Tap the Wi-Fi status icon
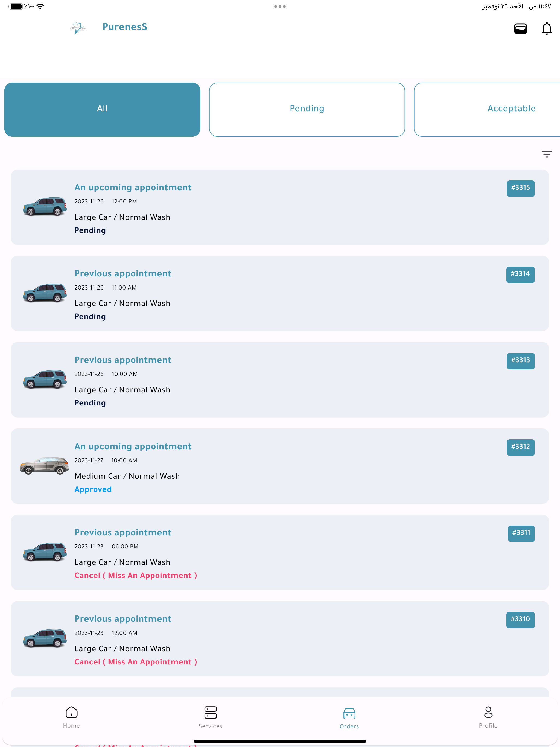The height and width of the screenshot is (747, 560). (40, 6)
